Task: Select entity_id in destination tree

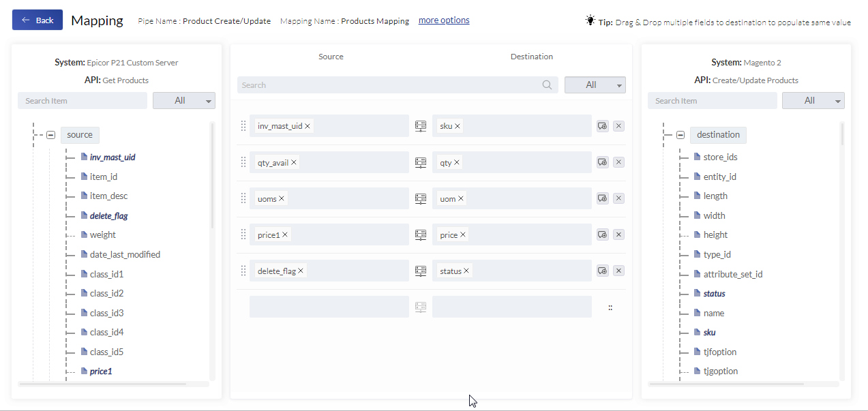Action: 720,177
